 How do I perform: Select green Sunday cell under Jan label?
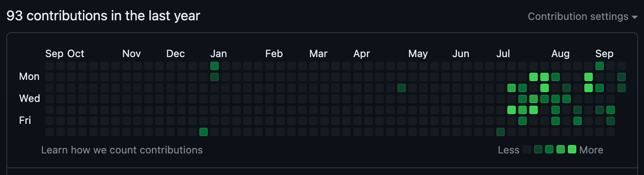pos(215,66)
